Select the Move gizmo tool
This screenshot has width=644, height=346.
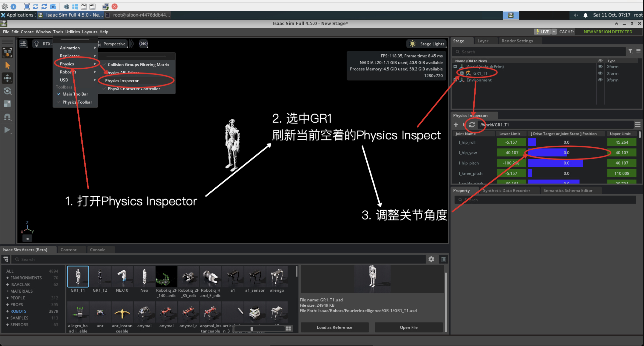[x=7, y=78]
